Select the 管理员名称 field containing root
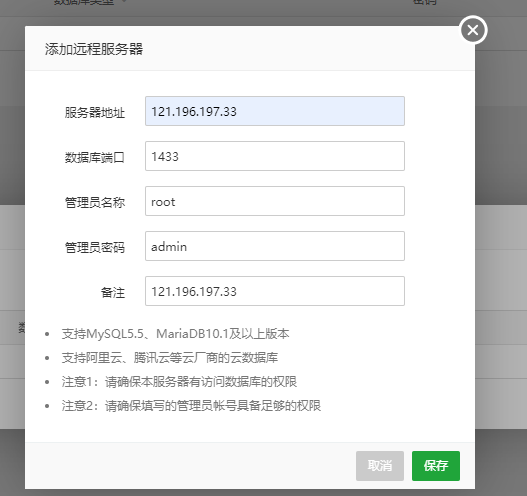 coord(275,201)
